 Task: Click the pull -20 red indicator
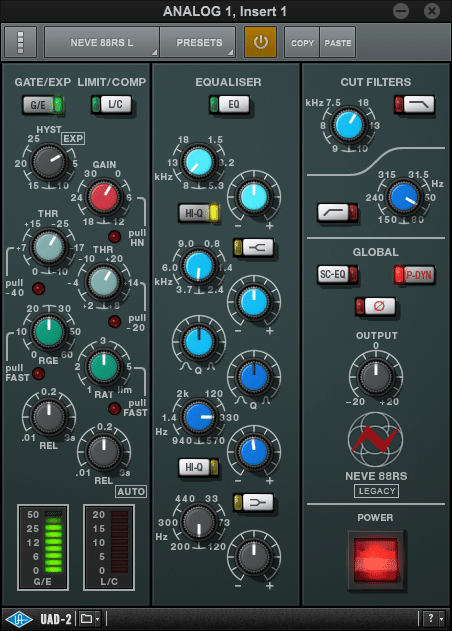[x=114, y=321]
